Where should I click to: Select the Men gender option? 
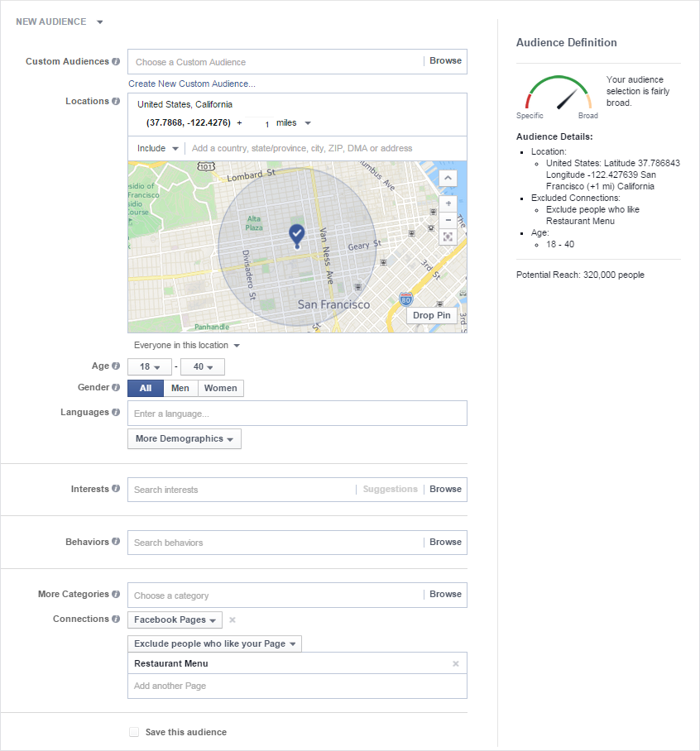[x=180, y=387]
